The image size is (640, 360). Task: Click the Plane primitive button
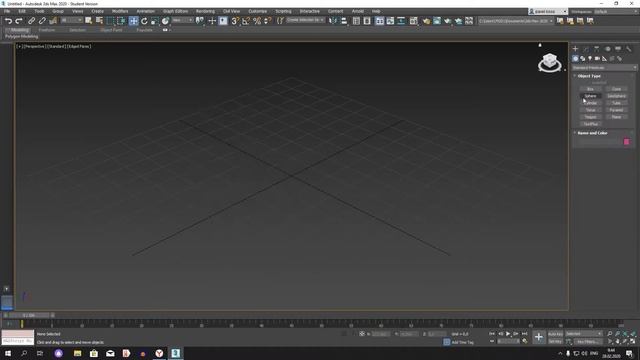pos(616,117)
